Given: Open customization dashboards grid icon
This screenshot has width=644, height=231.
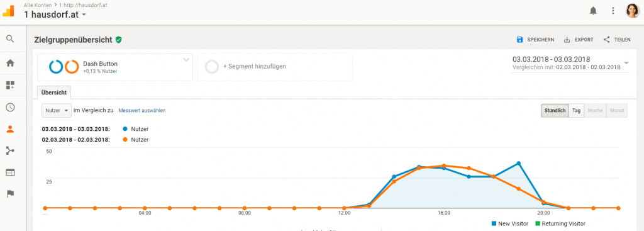Looking at the screenshot, I should tap(10, 85).
